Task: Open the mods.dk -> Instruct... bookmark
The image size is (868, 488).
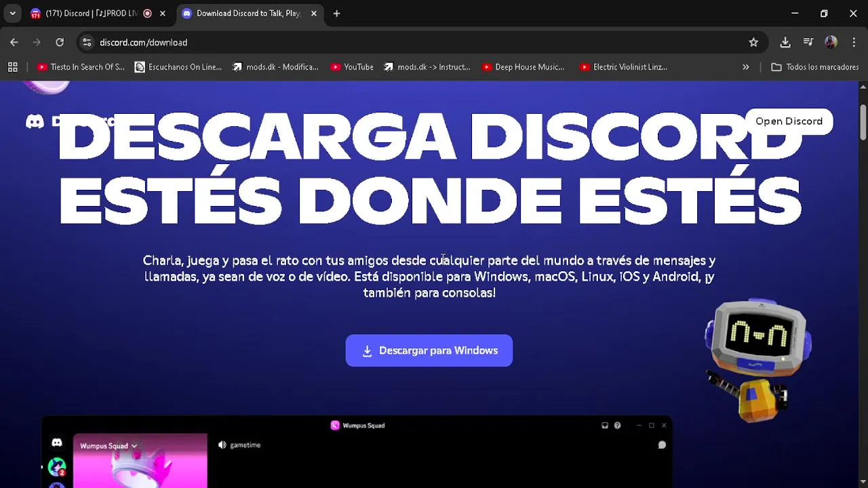Action: (427, 67)
